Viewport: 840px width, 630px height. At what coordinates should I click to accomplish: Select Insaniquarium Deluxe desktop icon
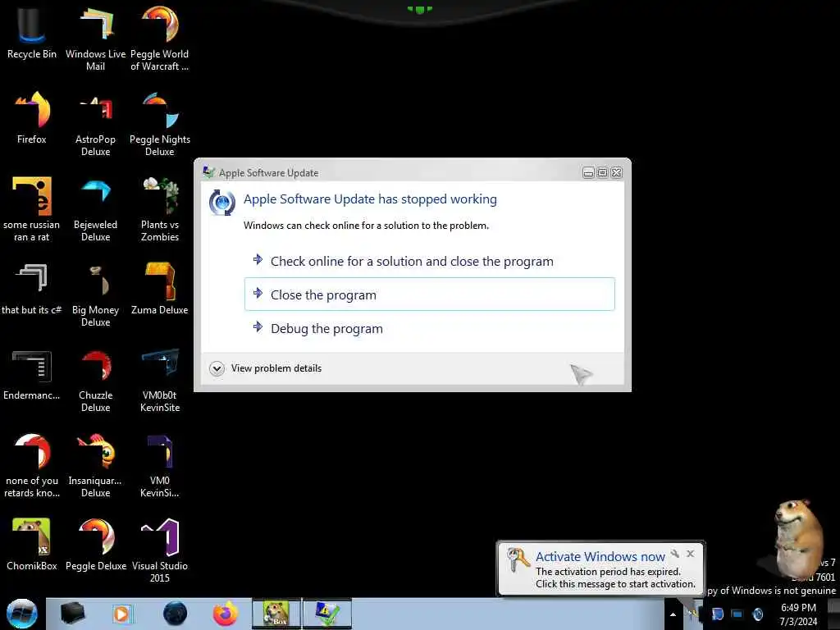pos(95,465)
